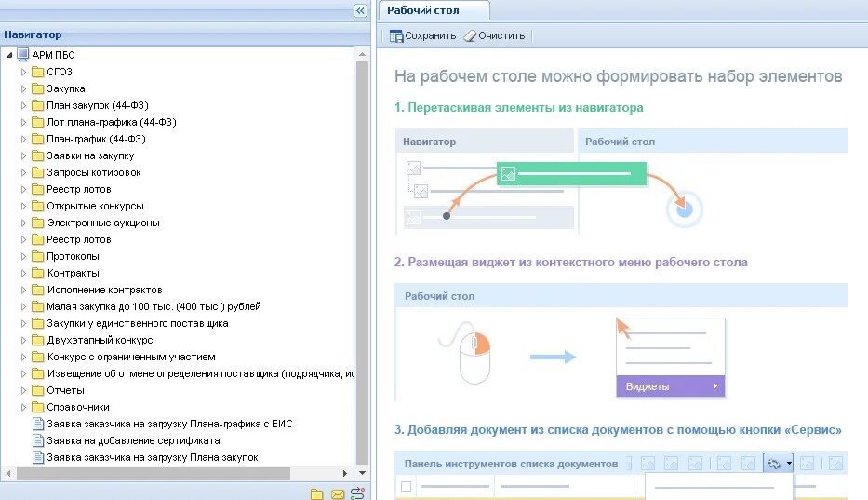Click the folder icon of План-график (44-ФЗ)

tap(37, 139)
